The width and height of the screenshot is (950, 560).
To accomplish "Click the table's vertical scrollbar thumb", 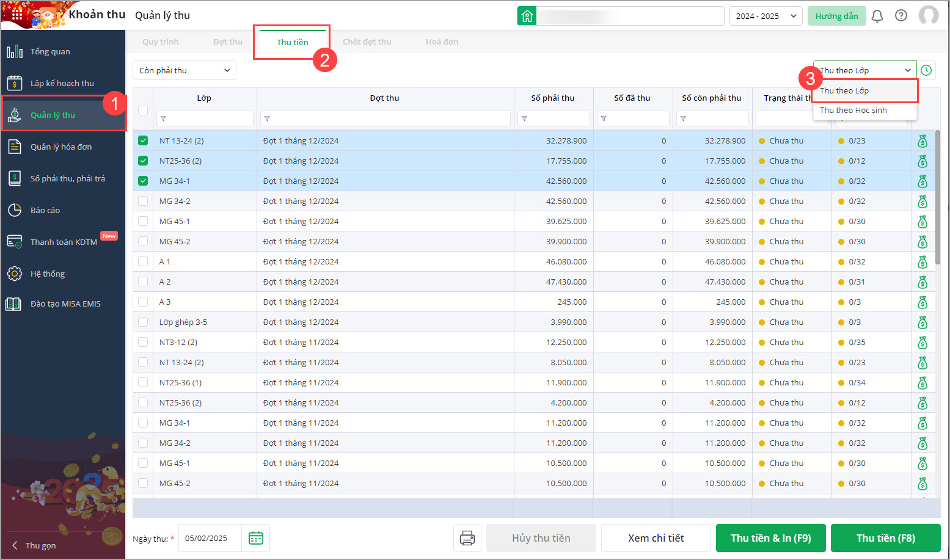I will (x=938, y=197).
